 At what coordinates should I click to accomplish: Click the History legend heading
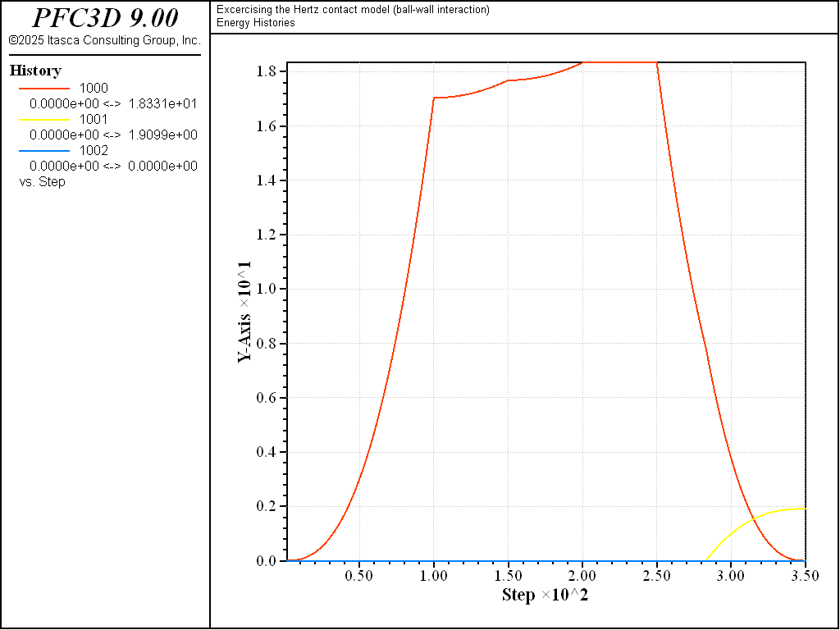click(x=35, y=71)
